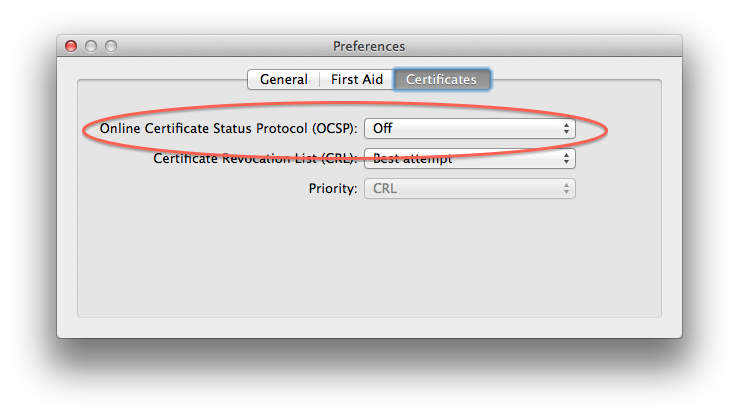
Task: Click empty area of the Certificates pane
Action: [x=369, y=259]
